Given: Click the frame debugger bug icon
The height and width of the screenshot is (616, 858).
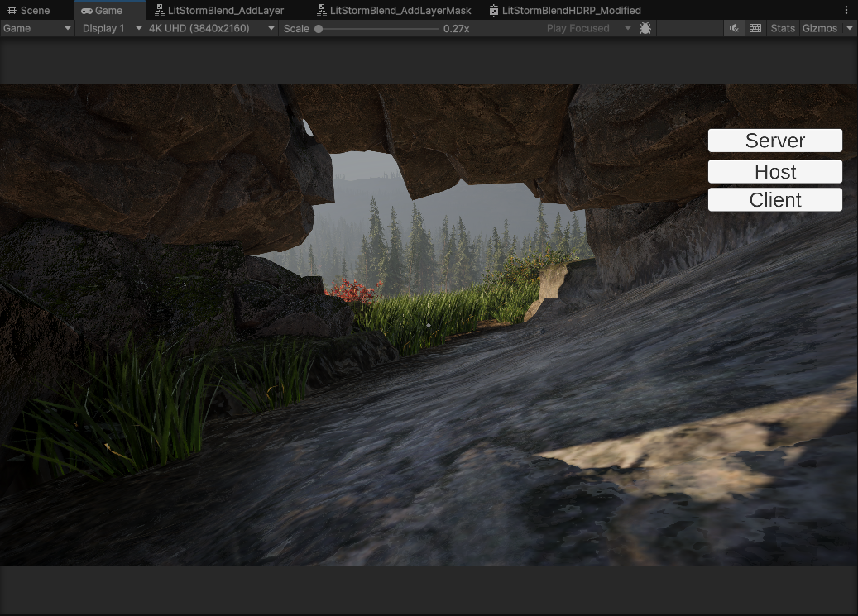Looking at the screenshot, I should click(x=645, y=28).
